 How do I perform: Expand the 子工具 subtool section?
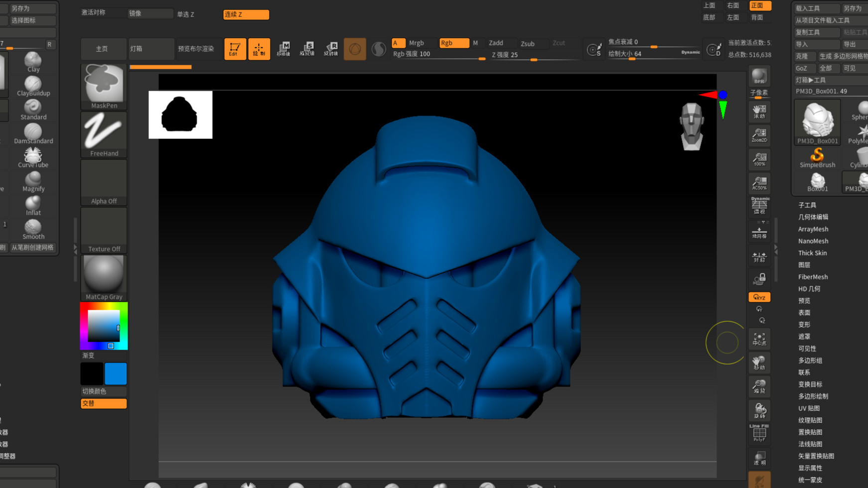point(807,205)
